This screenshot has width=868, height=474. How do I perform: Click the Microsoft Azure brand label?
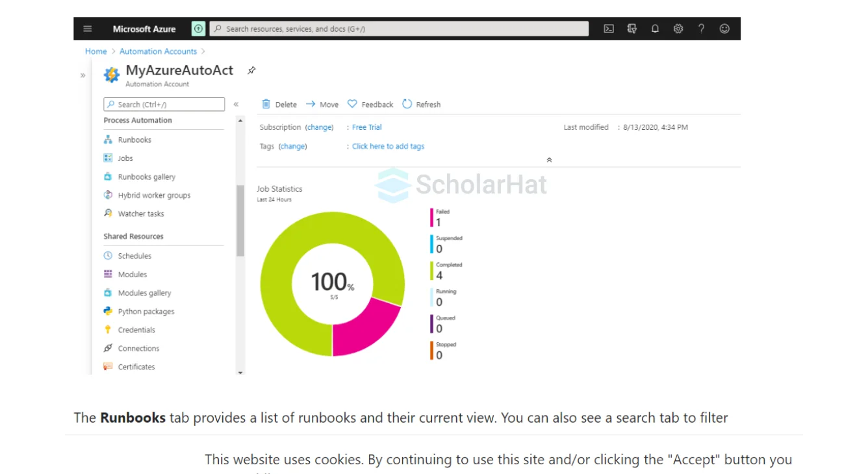click(x=144, y=29)
